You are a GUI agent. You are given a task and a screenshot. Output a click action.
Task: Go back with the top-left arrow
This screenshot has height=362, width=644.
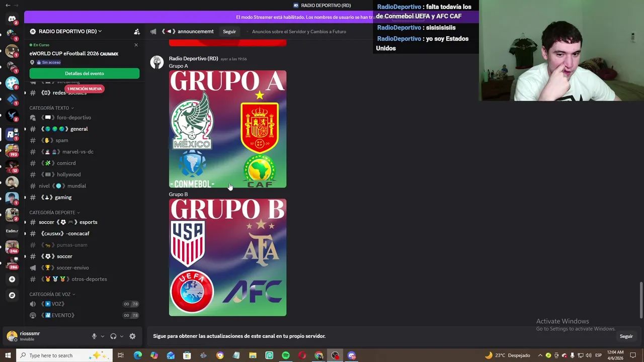(x=8, y=5)
